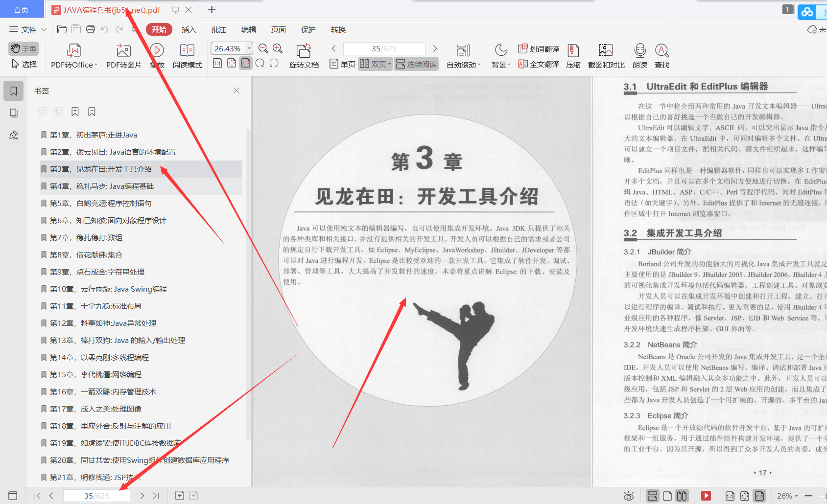Image resolution: width=827 pixels, height=504 pixels.
Task: Click 全文翻译 full-text translation
Action: (539, 64)
